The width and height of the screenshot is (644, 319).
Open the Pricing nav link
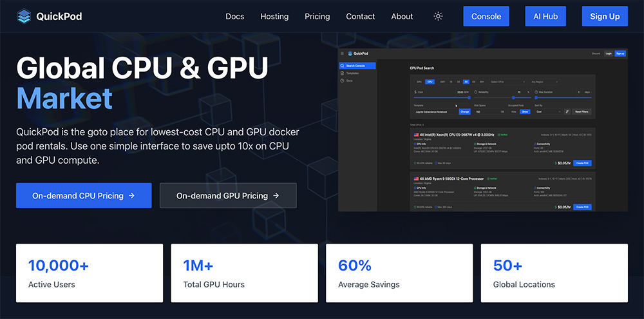click(x=317, y=17)
